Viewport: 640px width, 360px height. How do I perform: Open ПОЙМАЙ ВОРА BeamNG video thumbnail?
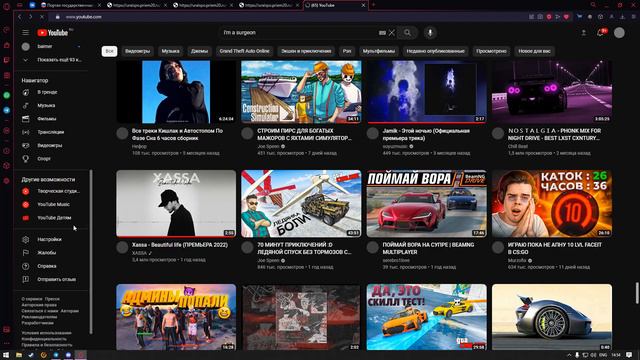(x=427, y=204)
